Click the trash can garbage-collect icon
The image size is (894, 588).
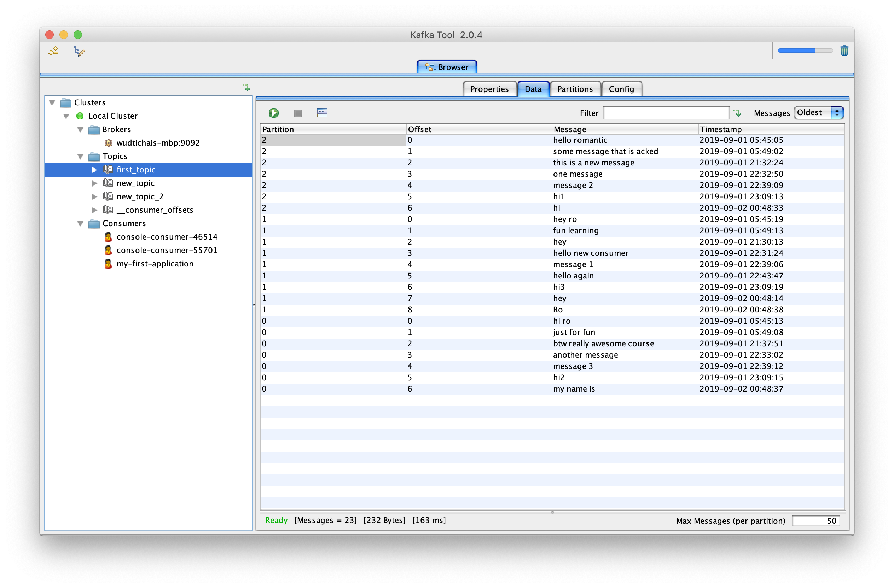tap(844, 50)
